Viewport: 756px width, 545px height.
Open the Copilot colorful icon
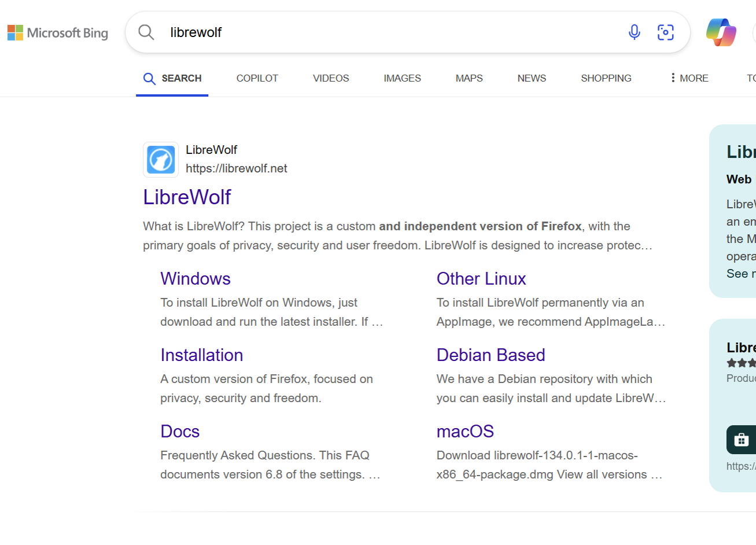coord(721,32)
